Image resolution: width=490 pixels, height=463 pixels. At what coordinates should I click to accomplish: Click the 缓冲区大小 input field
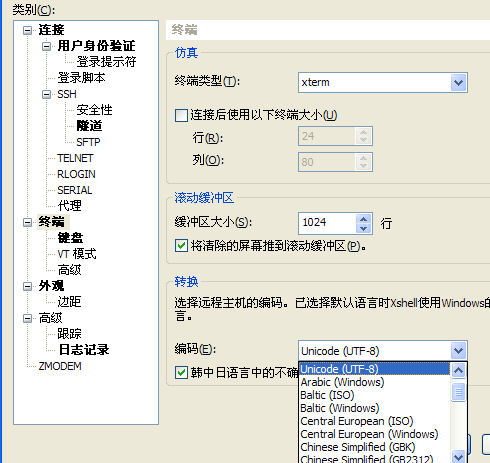click(x=327, y=223)
